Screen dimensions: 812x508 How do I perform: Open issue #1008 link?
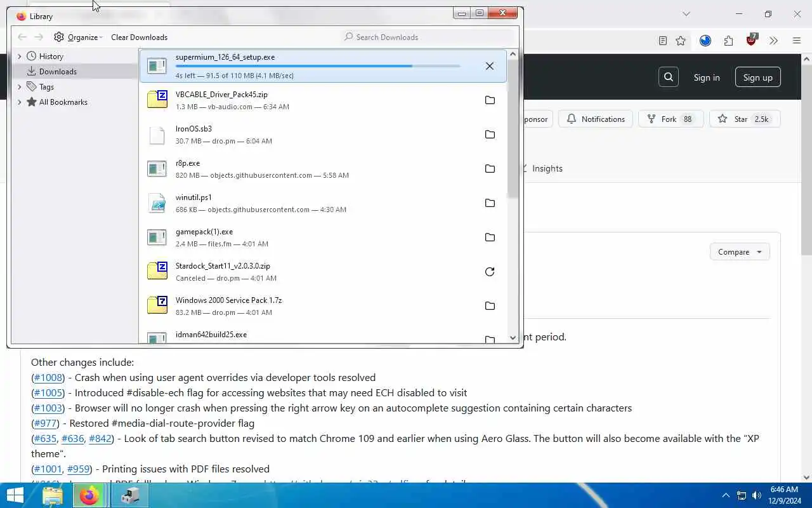click(x=48, y=378)
